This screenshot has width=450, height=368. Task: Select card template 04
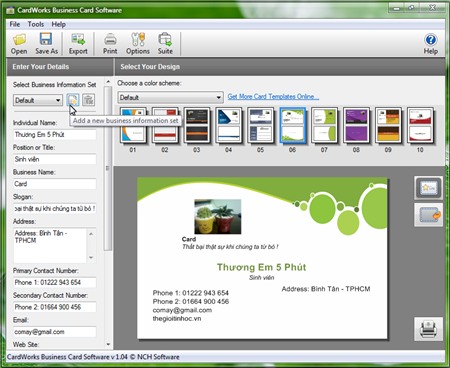(x=229, y=125)
